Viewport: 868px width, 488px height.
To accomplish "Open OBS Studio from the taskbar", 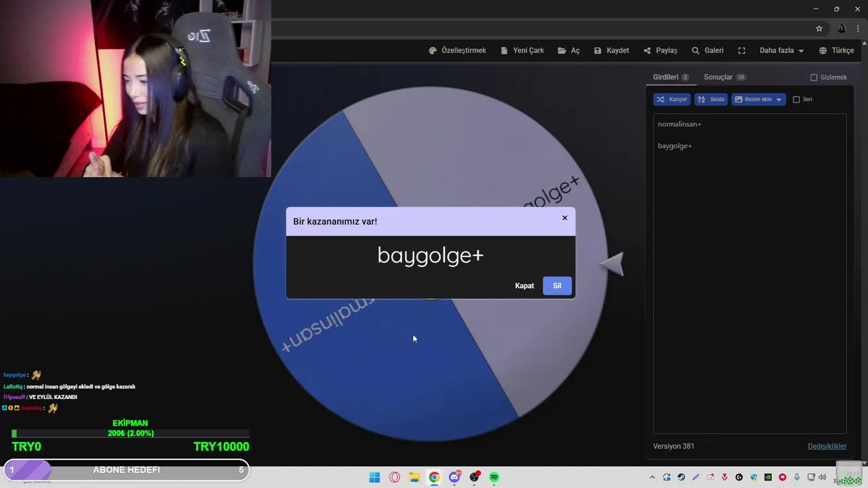I will click(x=475, y=477).
